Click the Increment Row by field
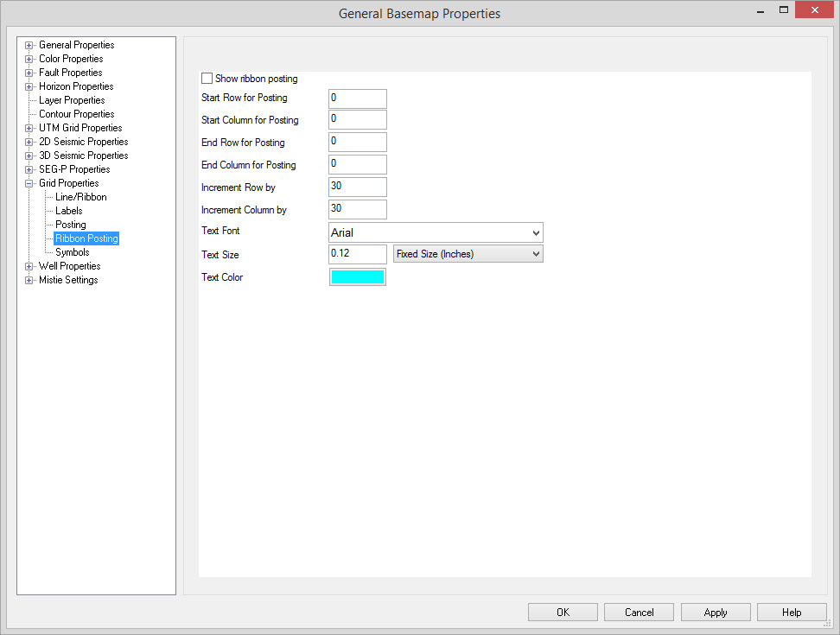The height and width of the screenshot is (635, 840). point(357,187)
